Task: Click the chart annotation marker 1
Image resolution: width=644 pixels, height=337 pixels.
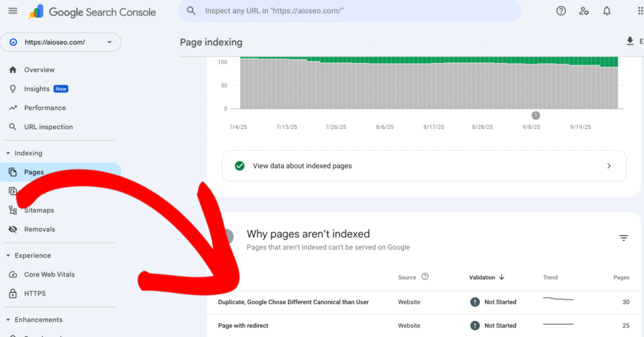Action: tap(536, 115)
